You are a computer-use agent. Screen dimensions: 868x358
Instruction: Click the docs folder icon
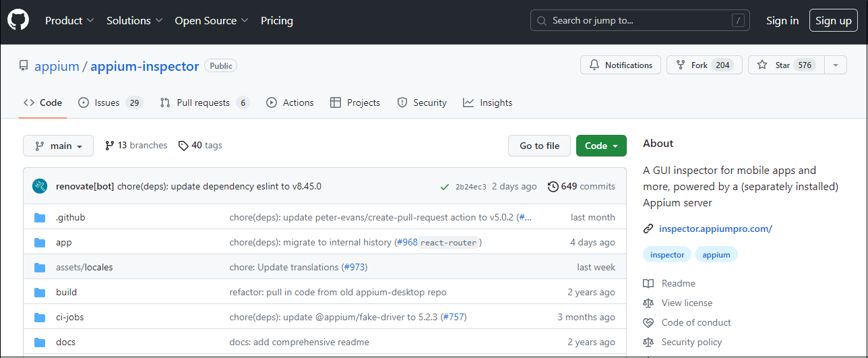click(x=40, y=342)
